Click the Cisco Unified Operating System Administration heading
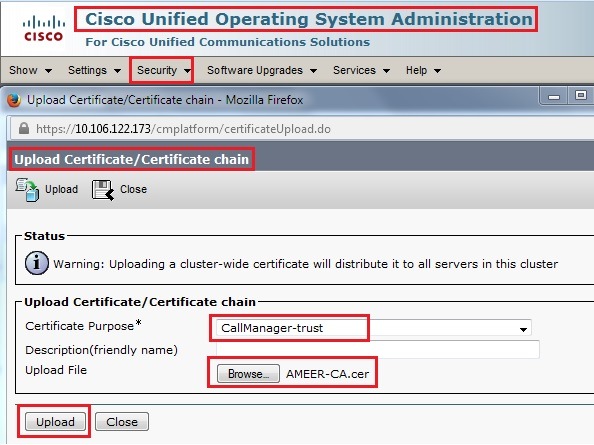The width and height of the screenshot is (594, 445). 309,19
